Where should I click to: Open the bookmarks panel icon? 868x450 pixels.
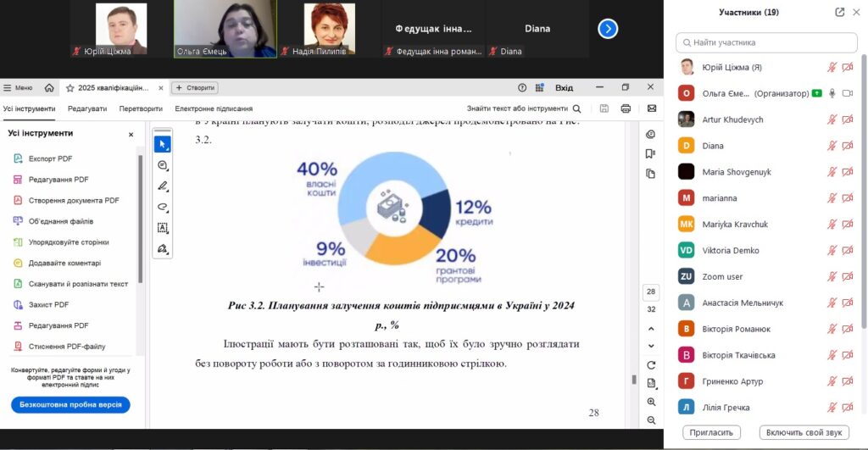pos(650,153)
